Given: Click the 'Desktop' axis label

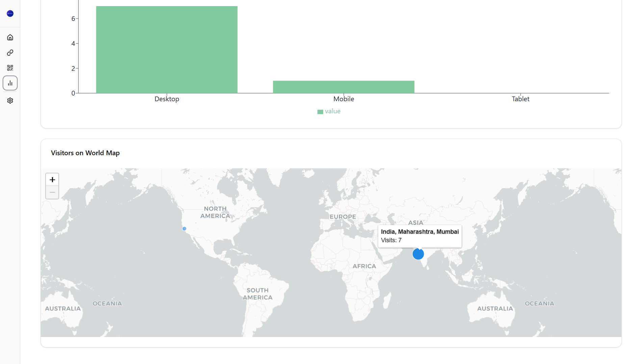Looking at the screenshot, I should [x=167, y=99].
